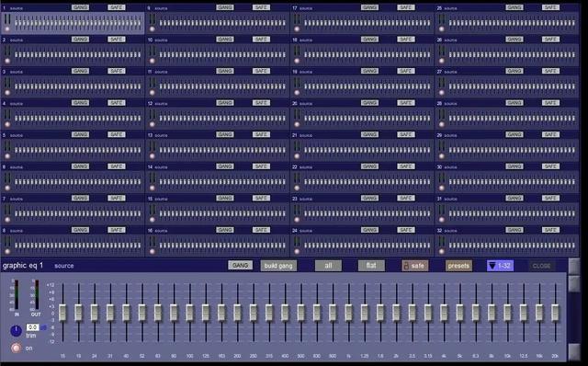This screenshot has height=366, width=588.
Task: Click the 1k frequency band fader
Action: coord(349,313)
